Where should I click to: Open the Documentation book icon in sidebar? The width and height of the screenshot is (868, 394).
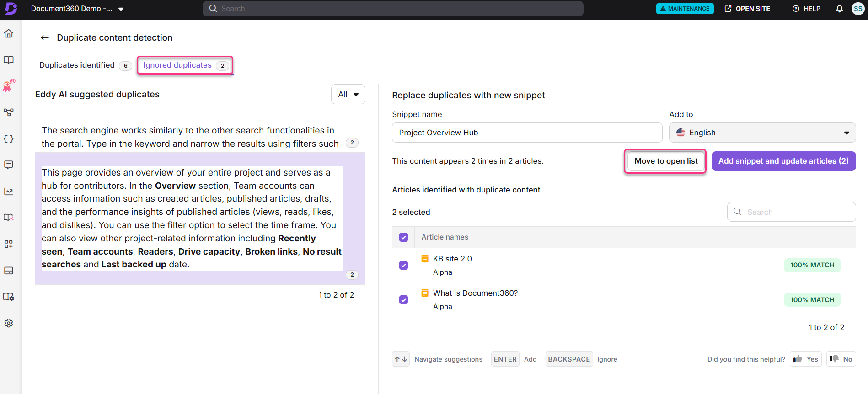(x=9, y=60)
